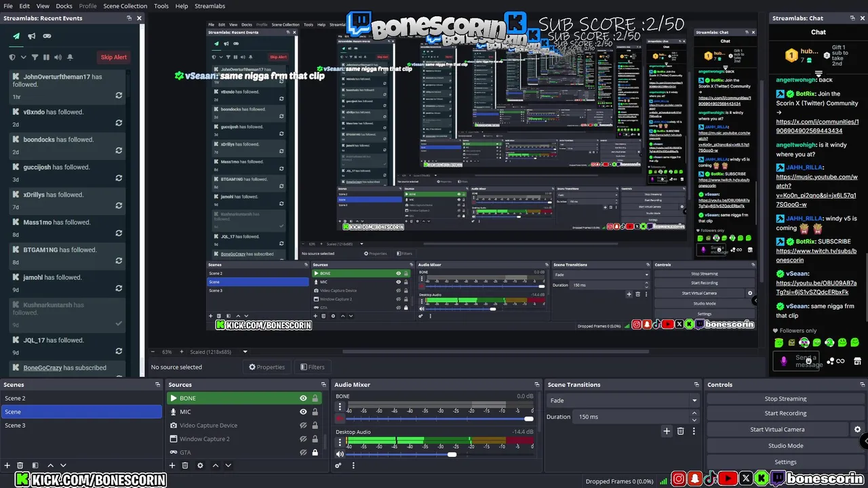This screenshot has height=488, width=868.
Task: Replay the guccijosh follow alert
Action: pos(119,178)
